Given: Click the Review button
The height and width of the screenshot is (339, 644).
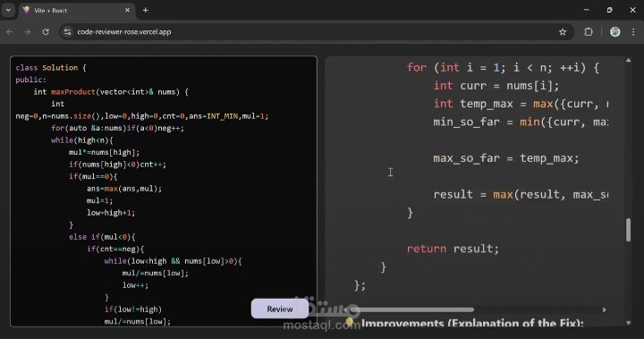Looking at the screenshot, I should click(280, 309).
